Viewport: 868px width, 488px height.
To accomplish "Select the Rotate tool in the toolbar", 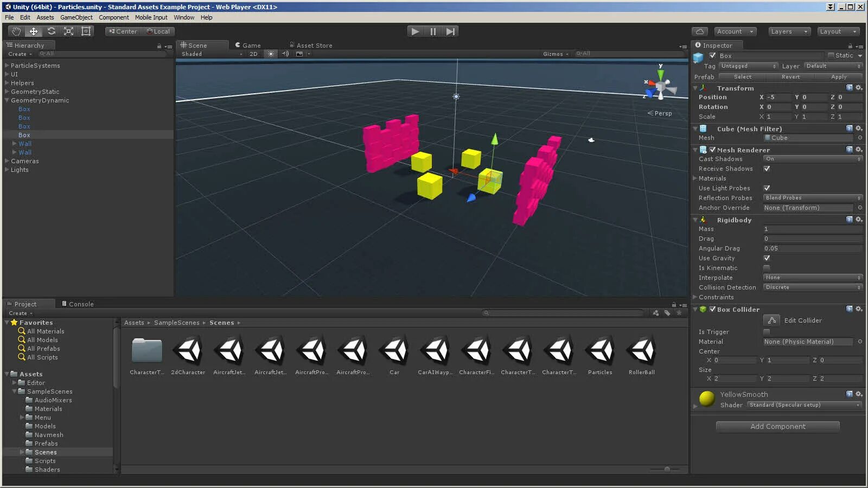I will click(x=52, y=31).
